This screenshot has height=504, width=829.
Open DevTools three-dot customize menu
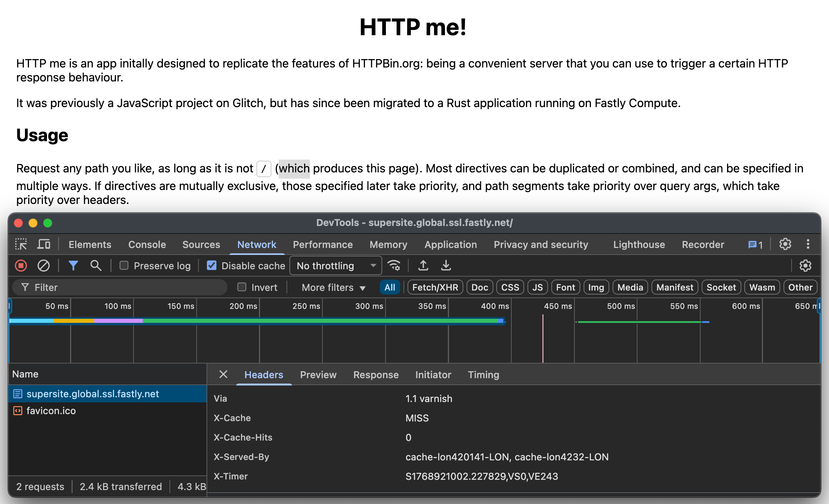pos(808,244)
